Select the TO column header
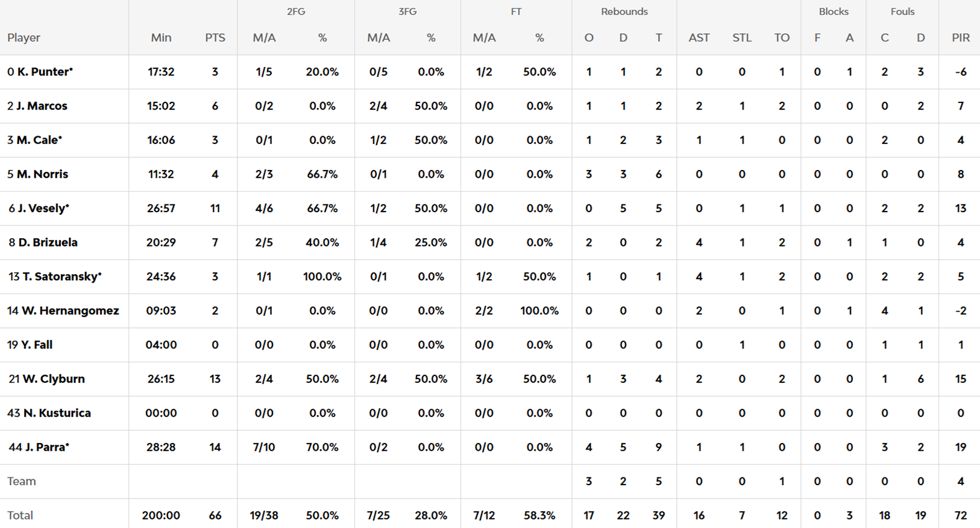Viewport: 980px width, 528px height. [x=781, y=37]
